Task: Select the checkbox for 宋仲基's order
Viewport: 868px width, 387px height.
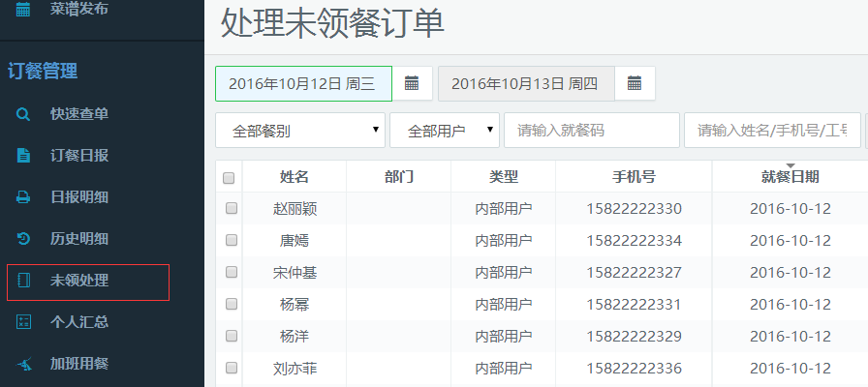Action: click(x=231, y=272)
